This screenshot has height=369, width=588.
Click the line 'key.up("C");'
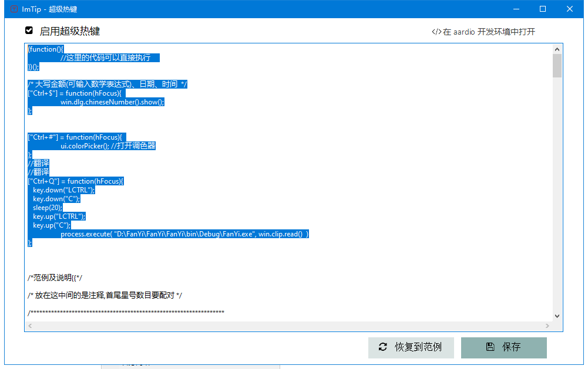[x=52, y=225]
